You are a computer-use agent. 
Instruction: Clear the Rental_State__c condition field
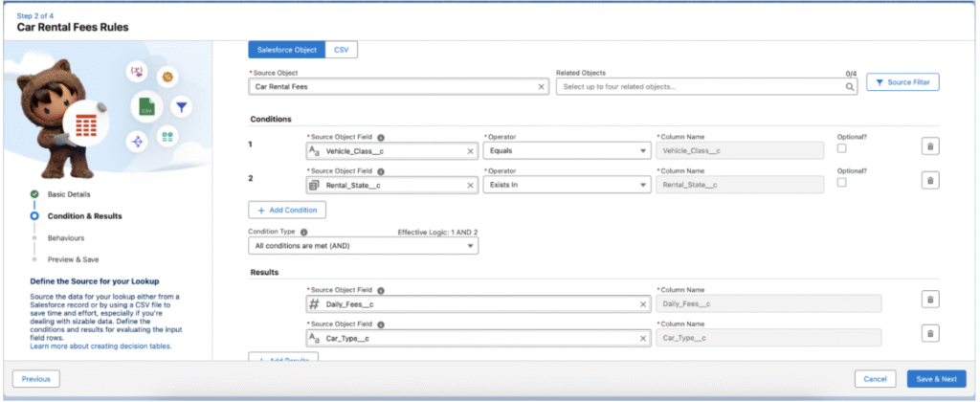(x=470, y=185)
